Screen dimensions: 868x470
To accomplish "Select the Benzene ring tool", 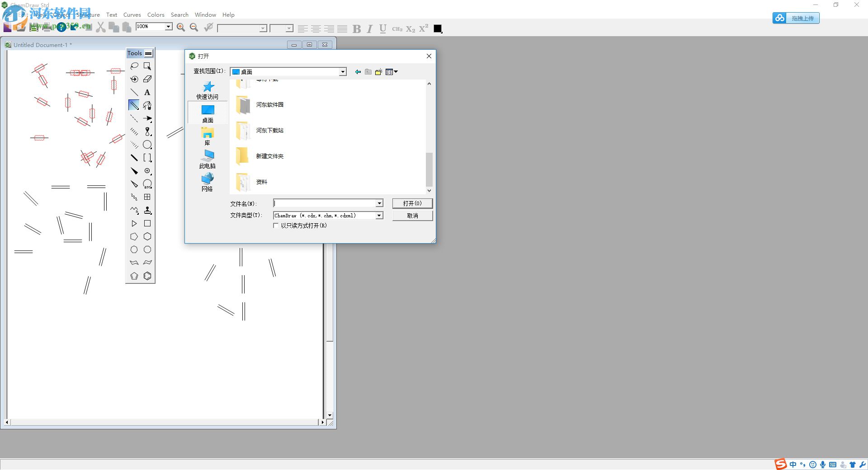I will pyautogui.click(x=147, y=276).
